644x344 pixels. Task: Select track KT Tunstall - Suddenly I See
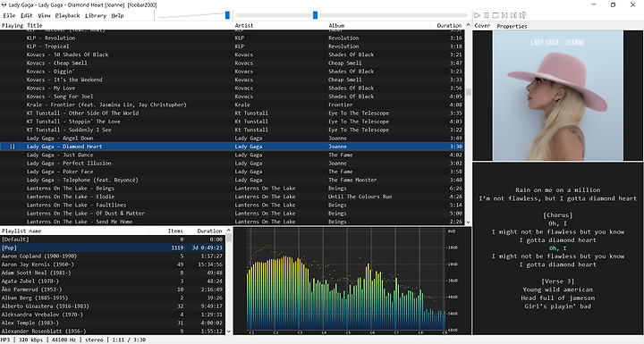[x=232, y=130]
